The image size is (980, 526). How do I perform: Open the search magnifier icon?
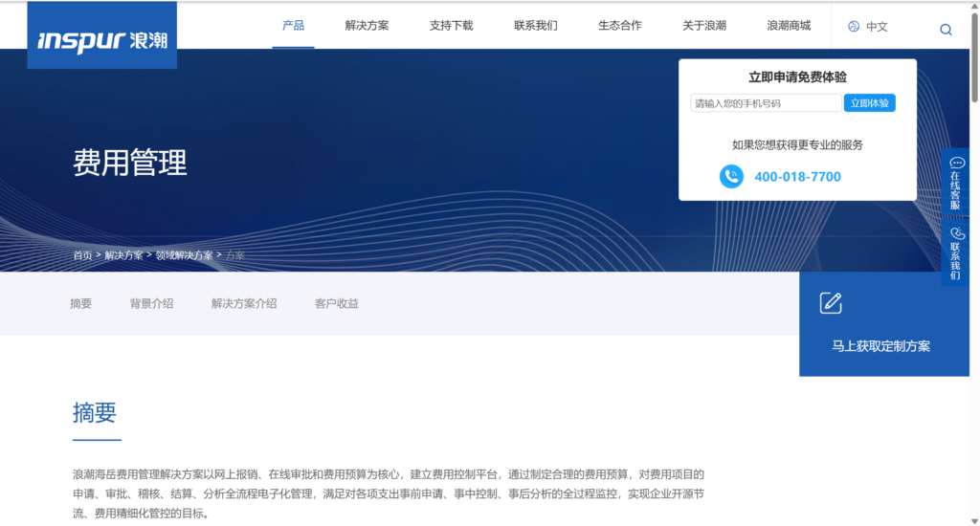pos(946,29)
